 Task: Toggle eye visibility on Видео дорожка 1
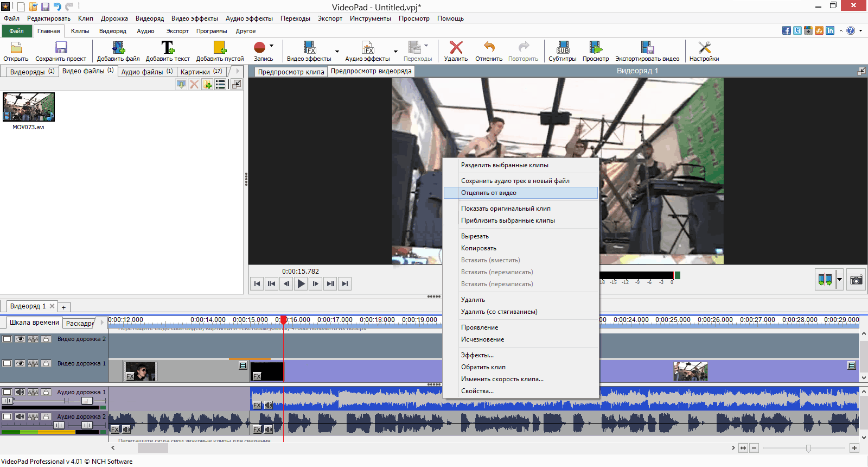(x=20, y=363)
